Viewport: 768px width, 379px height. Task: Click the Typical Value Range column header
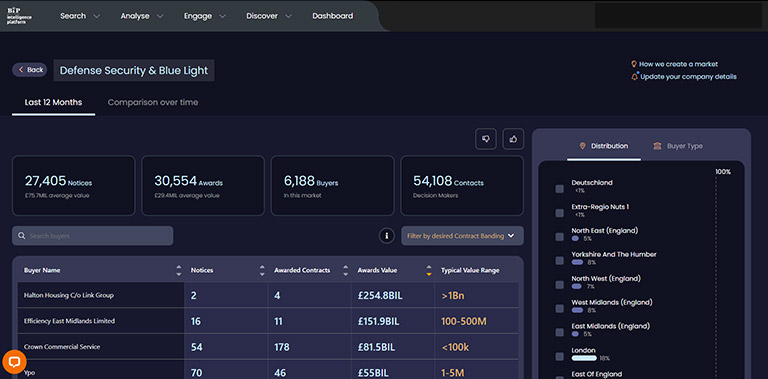[x=470, y=270]
